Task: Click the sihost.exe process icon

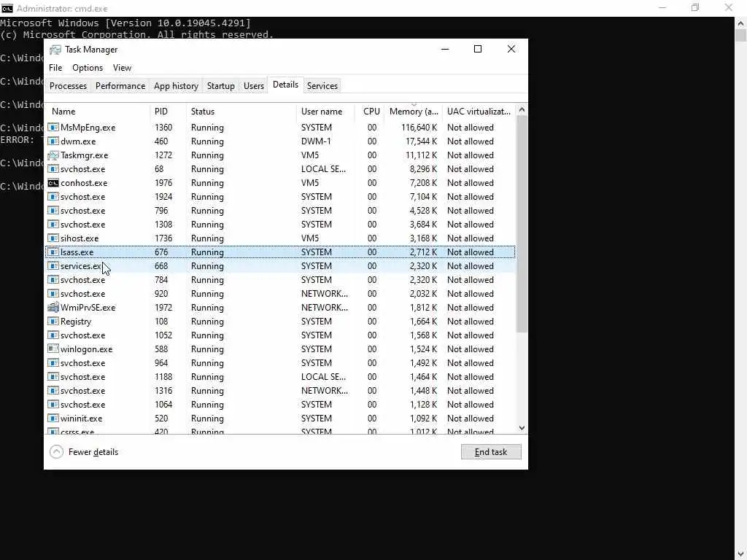Action: click(x=53, y=238)
